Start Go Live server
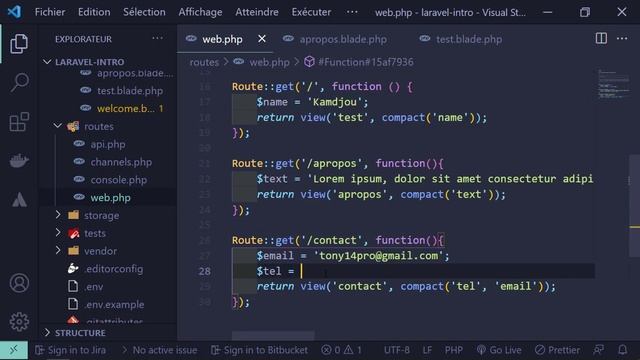Viewport: 640px width, 360px height. 499,350
